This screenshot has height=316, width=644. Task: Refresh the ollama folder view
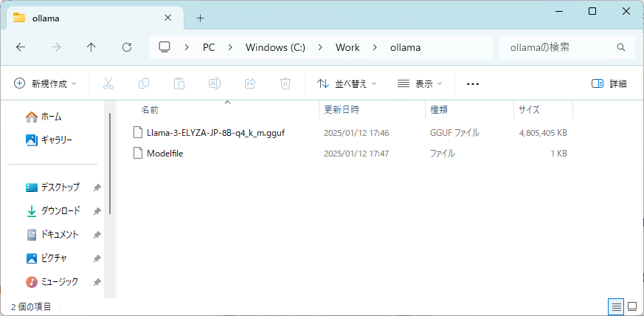127,47
